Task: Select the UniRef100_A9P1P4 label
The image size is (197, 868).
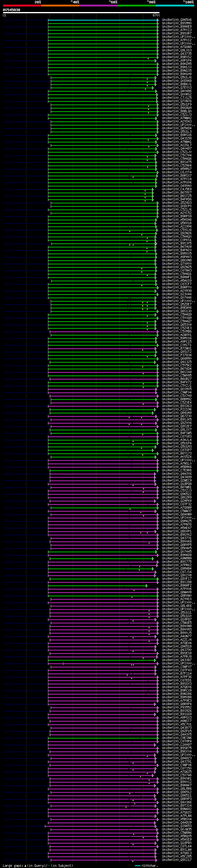Action: pos(177,61)
